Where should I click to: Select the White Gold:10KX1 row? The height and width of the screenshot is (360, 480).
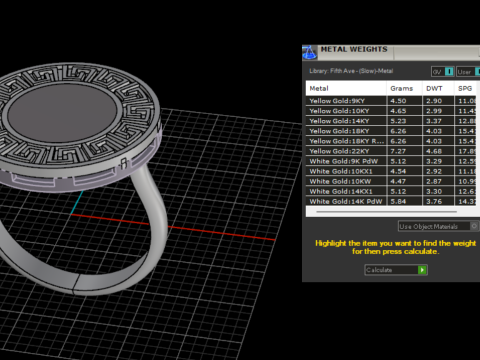[391, 171]
